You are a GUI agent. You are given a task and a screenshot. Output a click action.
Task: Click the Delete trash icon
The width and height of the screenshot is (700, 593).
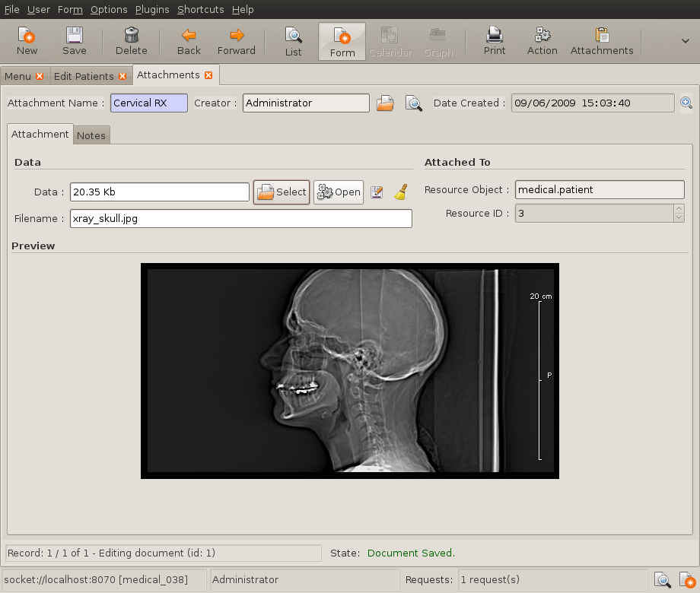point(132,41)
